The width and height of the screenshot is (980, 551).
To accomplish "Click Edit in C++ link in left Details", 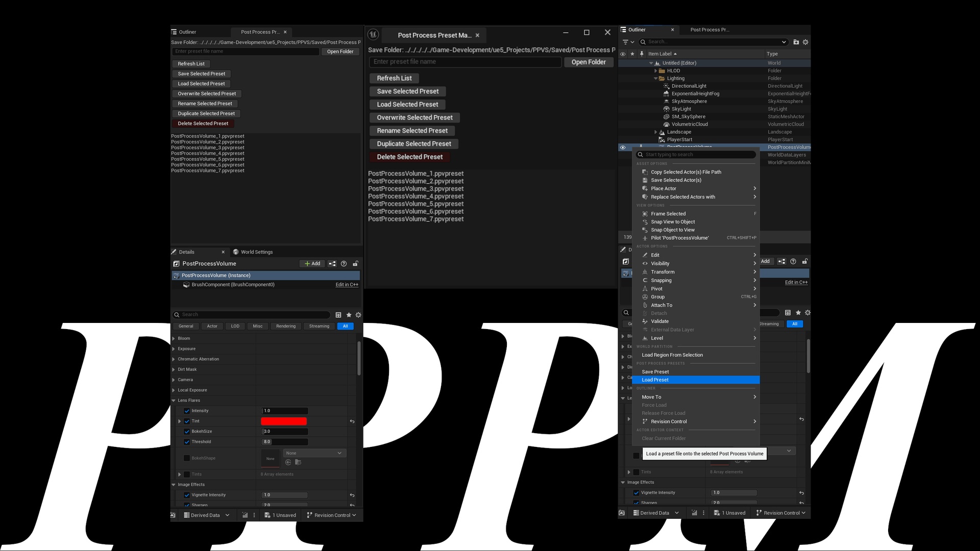I will 347,285.
